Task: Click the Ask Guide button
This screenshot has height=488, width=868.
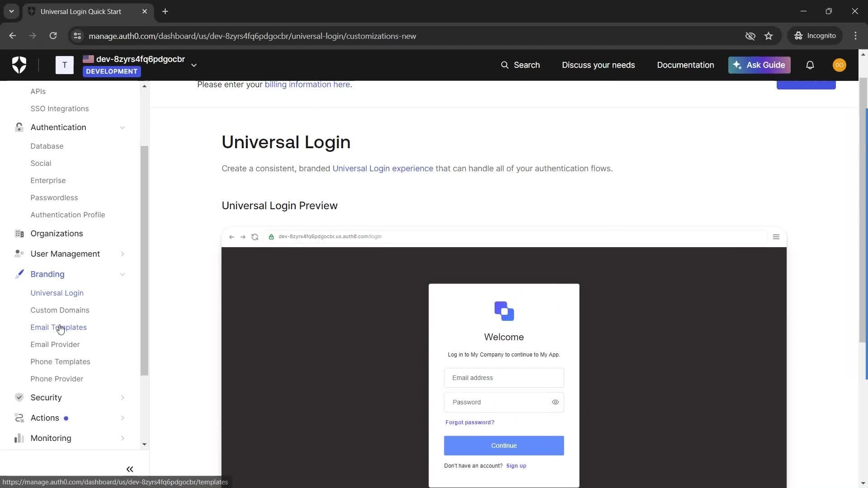Action: pos(759,65)
